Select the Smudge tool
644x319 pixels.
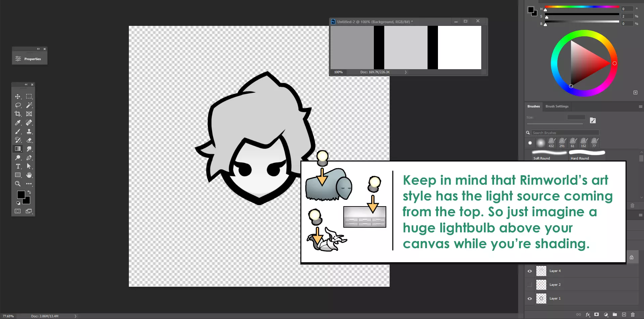coord(29,149)
